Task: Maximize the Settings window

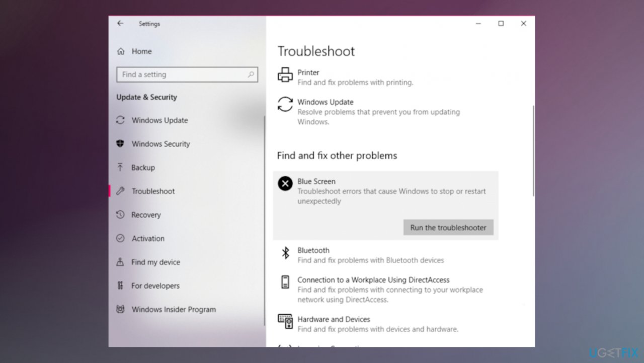Action: tap(501, 23)
